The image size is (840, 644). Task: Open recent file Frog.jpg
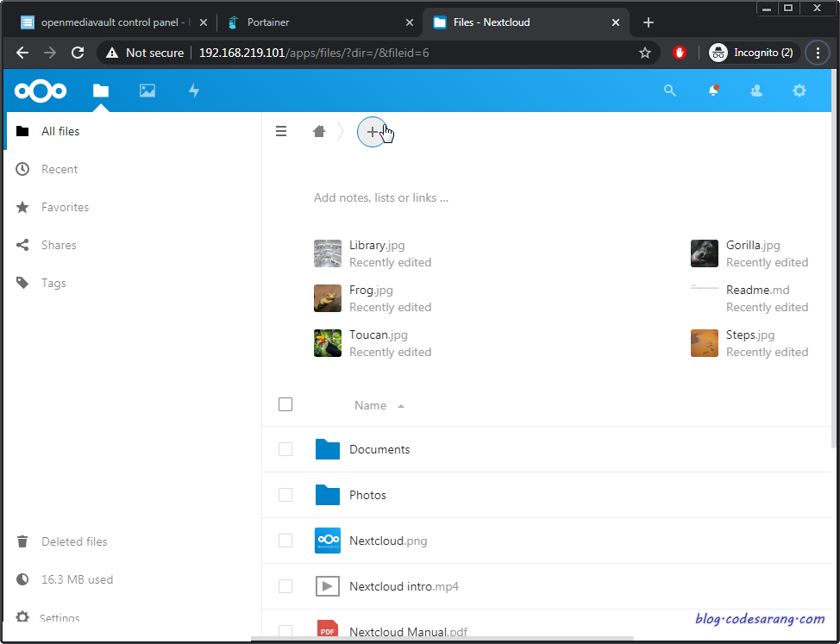click(x=371, y=291)
